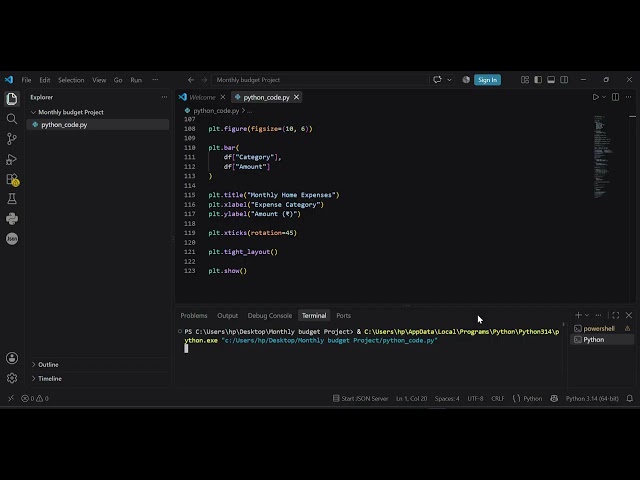Open the run options dropdown arrow

604,97
